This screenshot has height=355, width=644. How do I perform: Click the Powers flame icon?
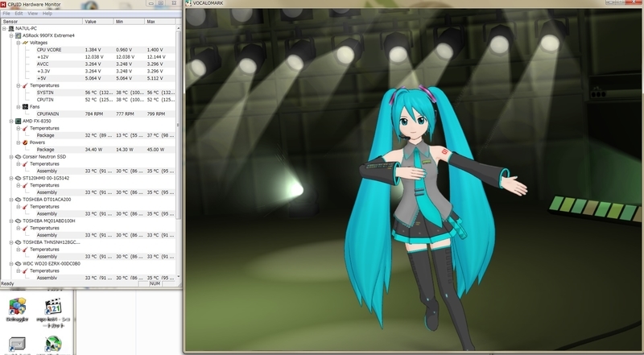click(x=25, y=142)
